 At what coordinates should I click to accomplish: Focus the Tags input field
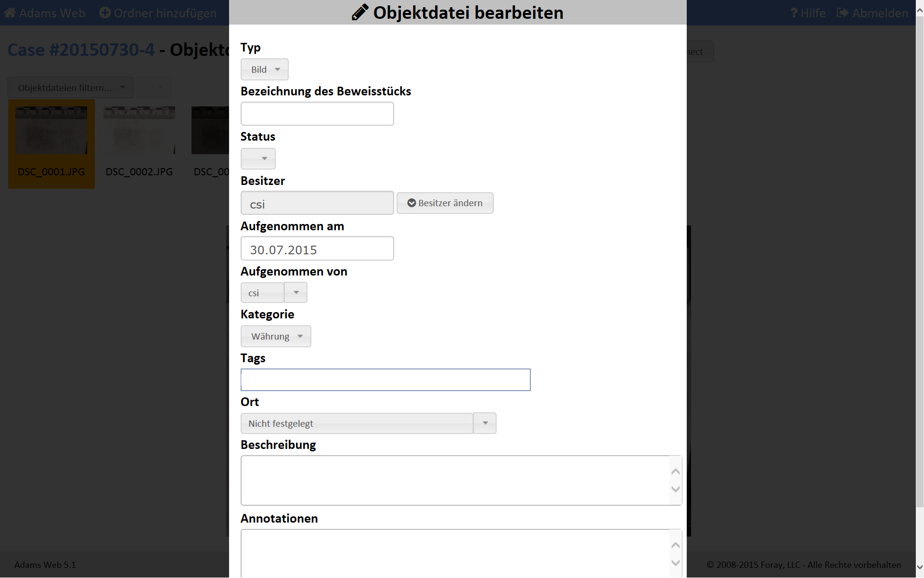[385, 380]
